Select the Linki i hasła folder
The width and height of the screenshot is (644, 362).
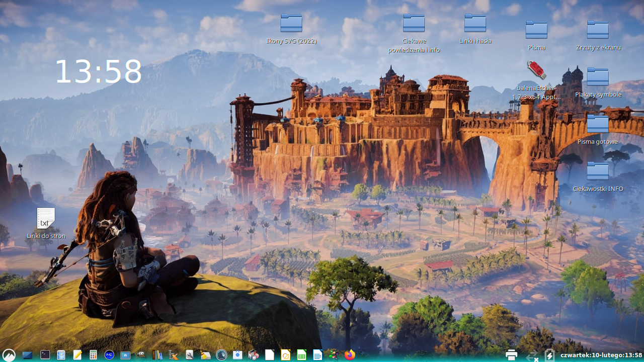coord(475,29)
